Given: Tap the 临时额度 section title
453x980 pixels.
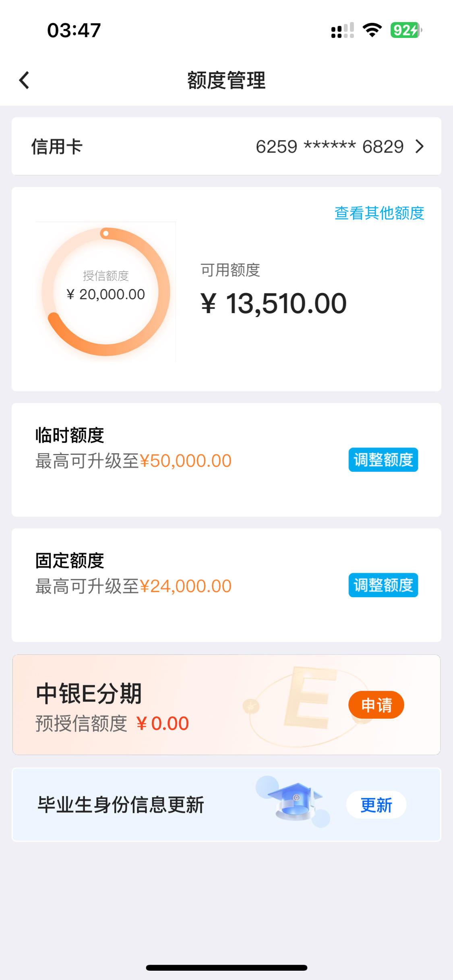Looking at the screenshot, I should [70, 435].
